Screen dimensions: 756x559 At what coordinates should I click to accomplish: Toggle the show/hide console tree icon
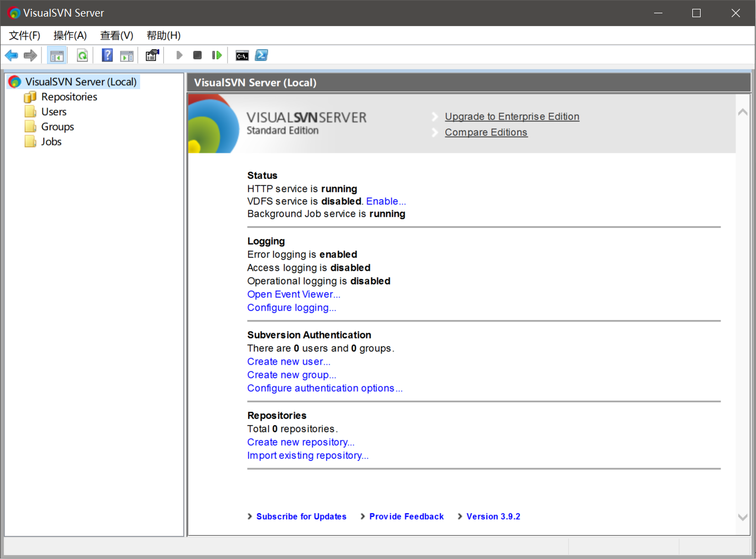(57, 55)
